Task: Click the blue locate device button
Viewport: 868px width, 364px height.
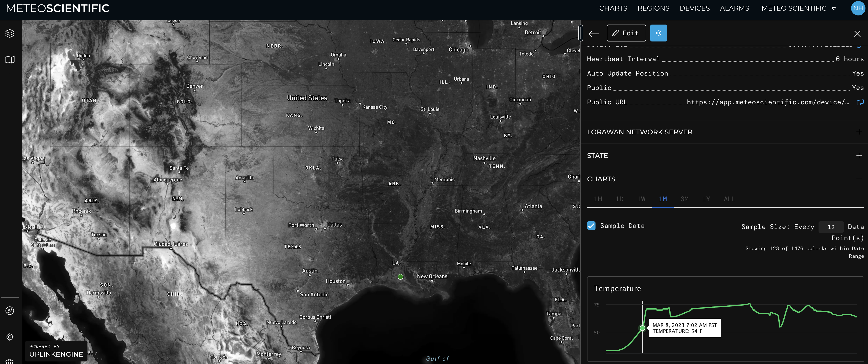Action: pos(659,33)
